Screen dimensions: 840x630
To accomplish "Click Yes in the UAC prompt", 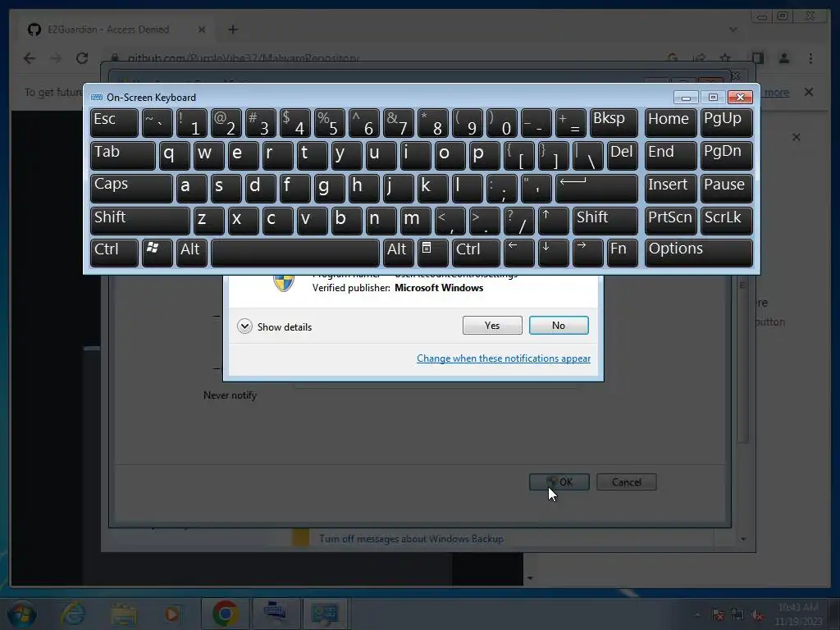I will (x=492, y=325).
